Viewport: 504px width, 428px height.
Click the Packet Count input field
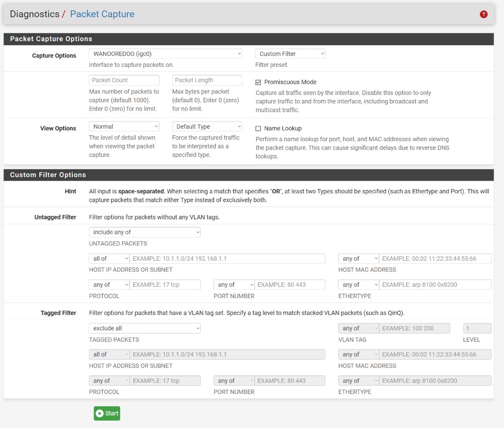(x=124, y=80)
